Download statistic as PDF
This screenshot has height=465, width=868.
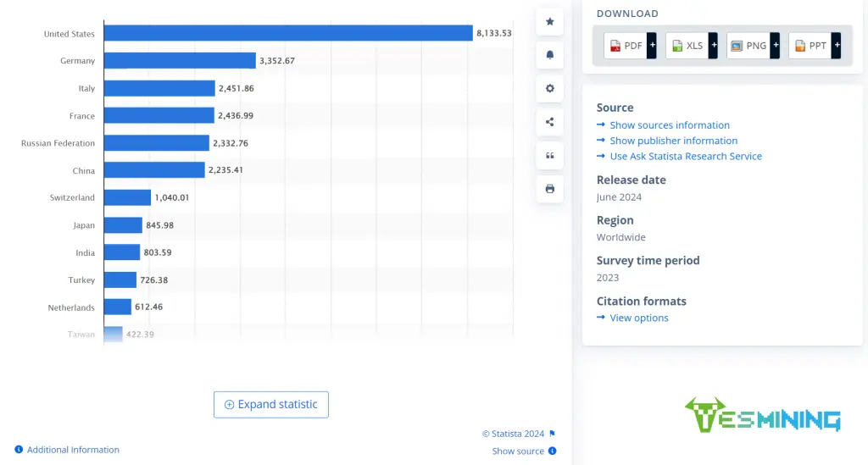[630, 46]
